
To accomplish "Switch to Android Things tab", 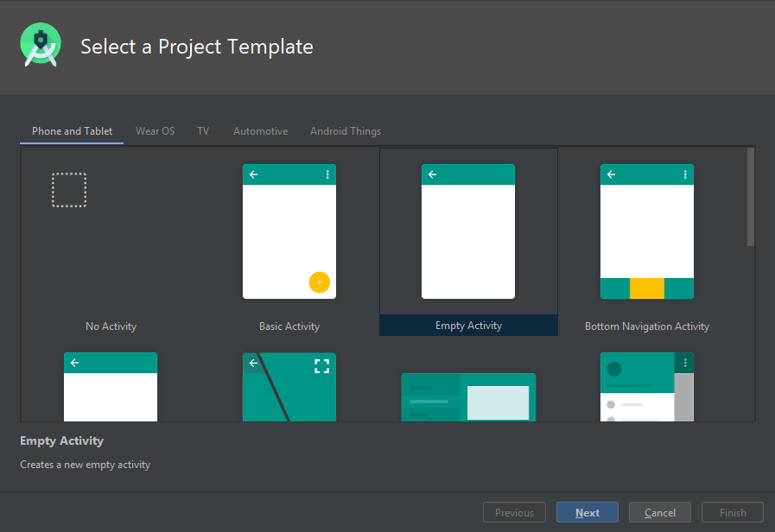I will coord(346,131).
